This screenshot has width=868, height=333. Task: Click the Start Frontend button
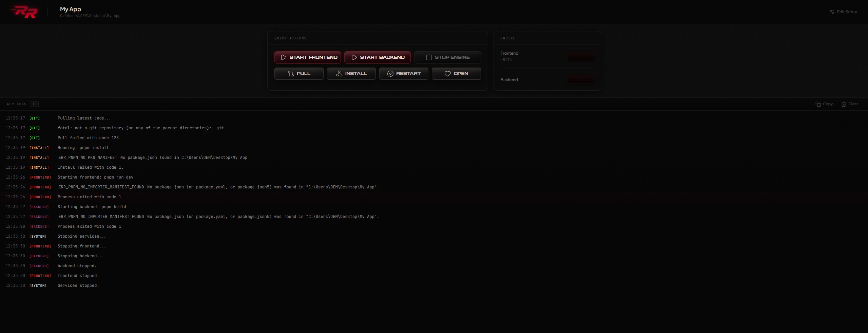pyautogui.click(x=308, y=57)
